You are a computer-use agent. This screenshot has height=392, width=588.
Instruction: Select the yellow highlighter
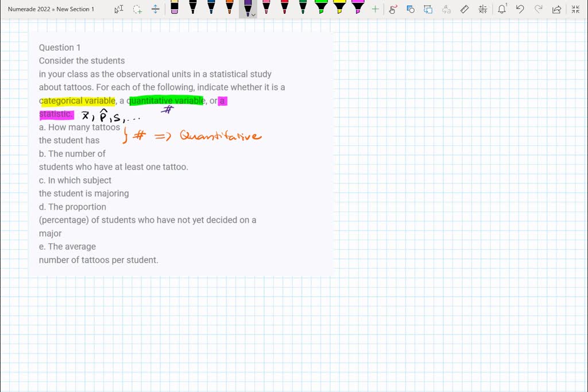(338, 8)
